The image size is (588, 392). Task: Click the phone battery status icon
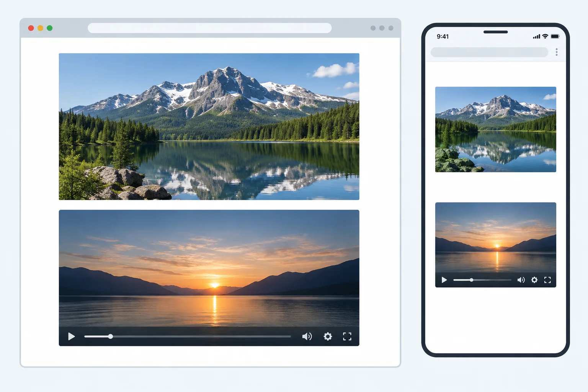555,36
